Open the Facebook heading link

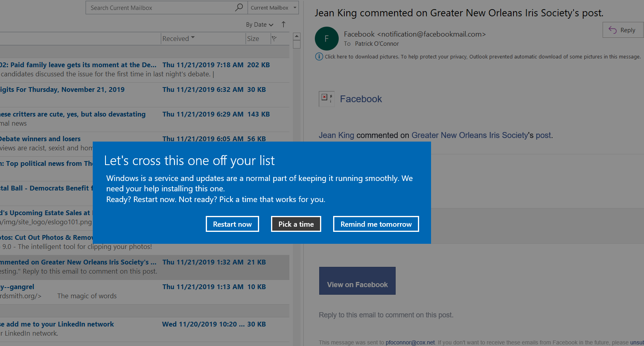(361, 99)
